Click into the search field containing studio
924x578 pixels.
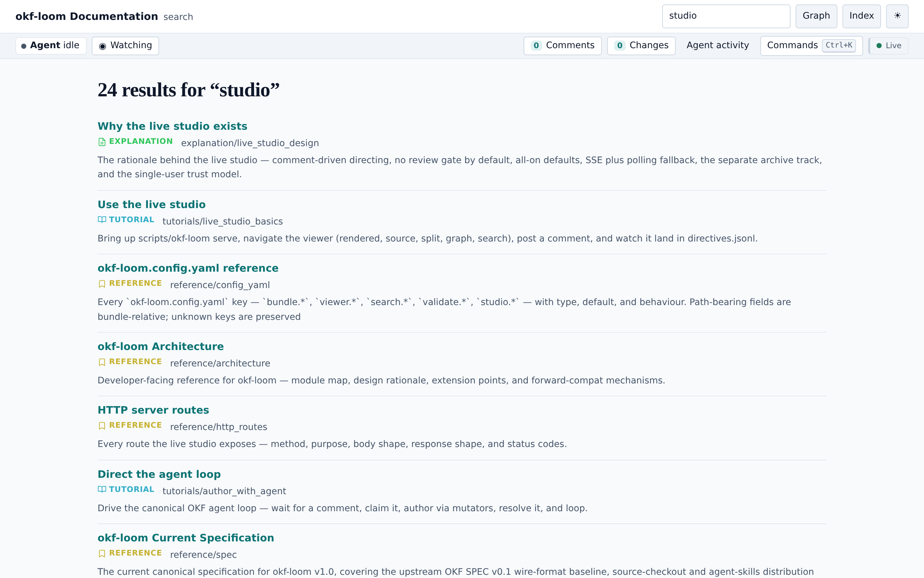[x=726, y=16]
